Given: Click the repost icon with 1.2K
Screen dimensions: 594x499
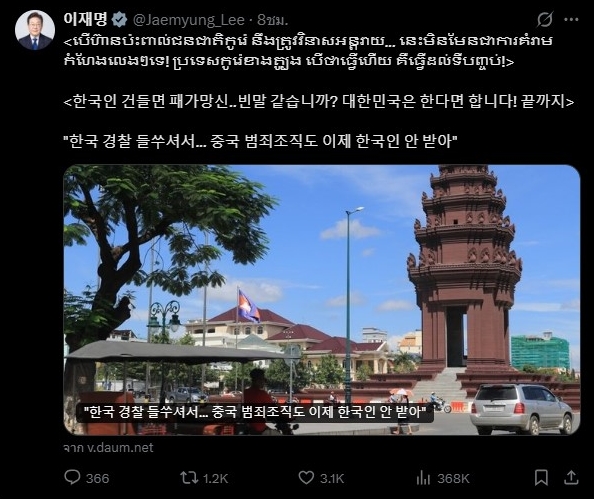Looking at the screenshot, I should pos(189,478).
